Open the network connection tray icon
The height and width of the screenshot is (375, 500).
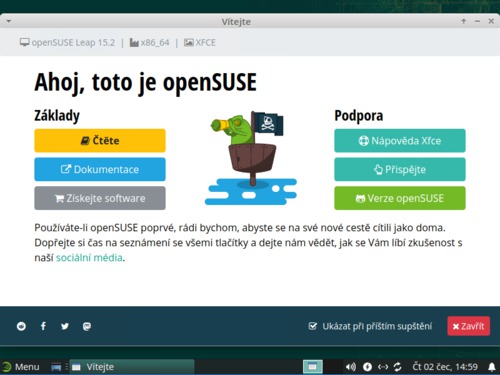[383, 367]
